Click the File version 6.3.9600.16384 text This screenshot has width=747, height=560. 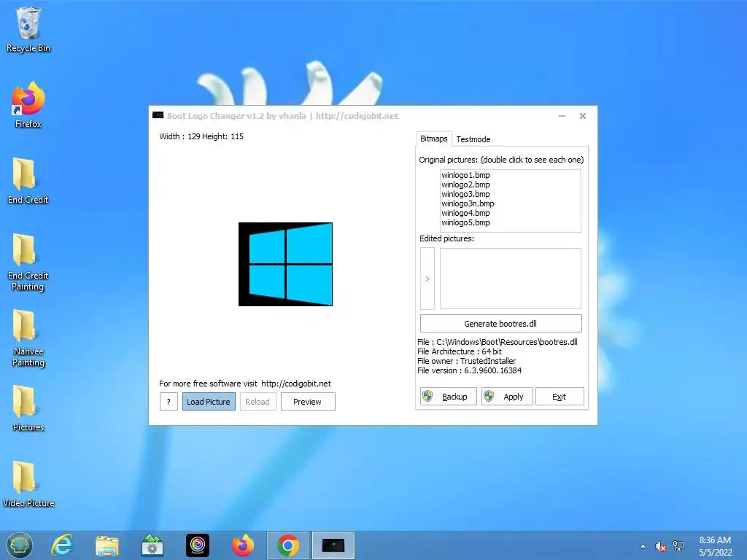[x=469, y=370]
